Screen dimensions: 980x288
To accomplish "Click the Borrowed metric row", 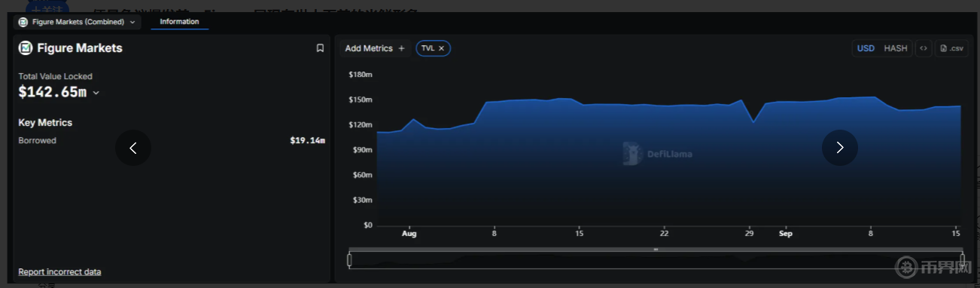I will (172, 140).
